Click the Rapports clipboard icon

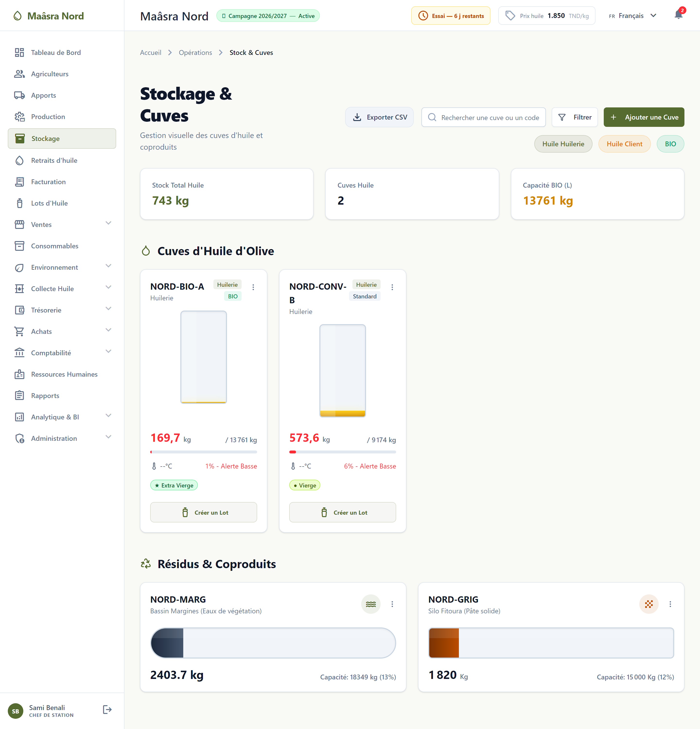19,395
